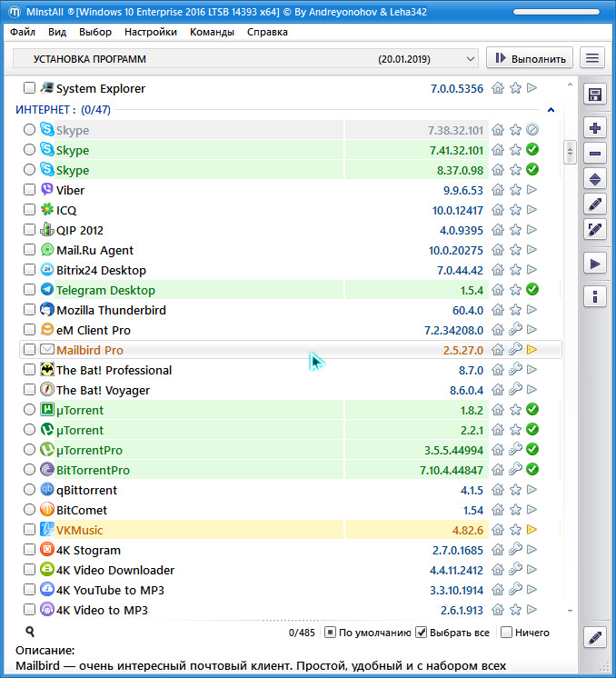This screenshot has height=678, width=616.
Task: Click run arrow for 4K Video Downloader
Action: pyautogui.click(x=532, y=570)
